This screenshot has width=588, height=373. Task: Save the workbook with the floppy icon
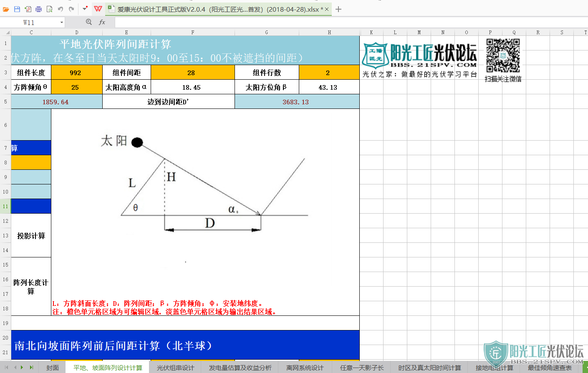pos(17,9)
